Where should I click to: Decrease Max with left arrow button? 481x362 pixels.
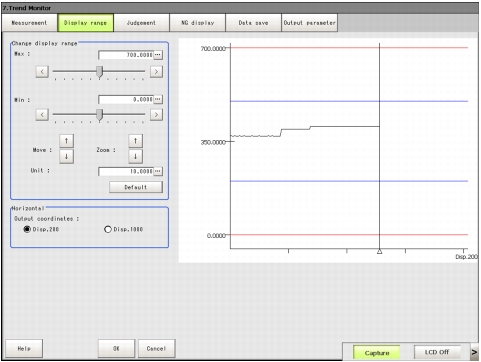pyautogui.click(x=42, y=71)
